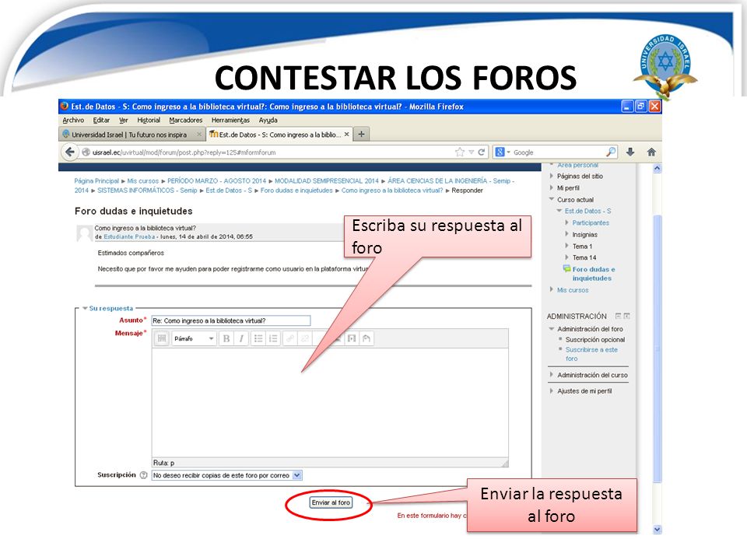This screenshot has height=560, width=747.
Task: Click the Estudiante Prueba avatar picture
Action: tap(84, 233)
